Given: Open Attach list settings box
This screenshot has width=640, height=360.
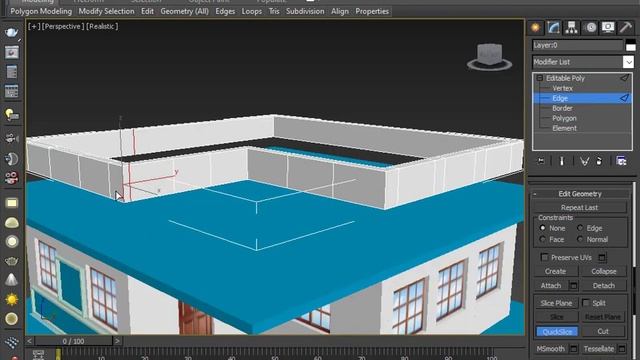Looking at the screenshot, I should pos(573,285).
